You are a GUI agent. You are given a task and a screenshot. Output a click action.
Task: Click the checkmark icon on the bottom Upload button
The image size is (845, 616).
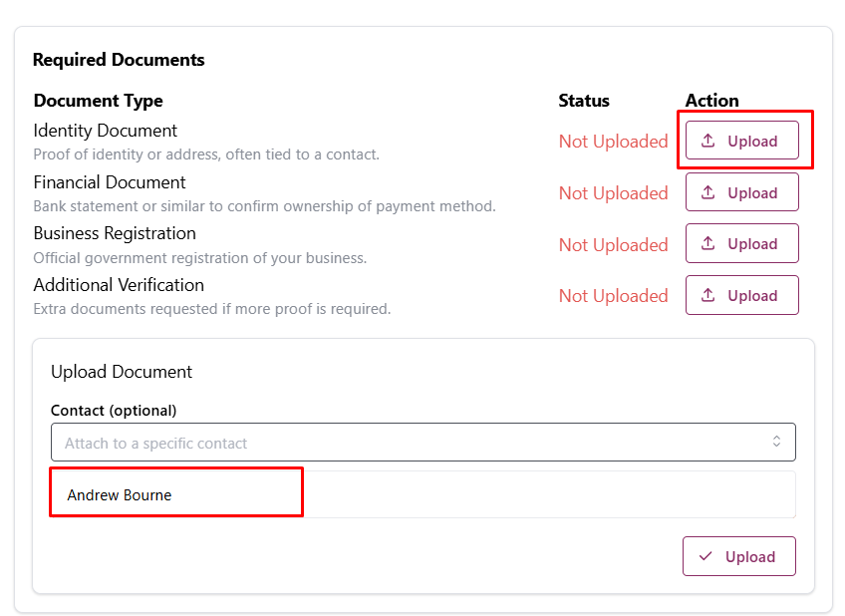click(x=706, y=556)
